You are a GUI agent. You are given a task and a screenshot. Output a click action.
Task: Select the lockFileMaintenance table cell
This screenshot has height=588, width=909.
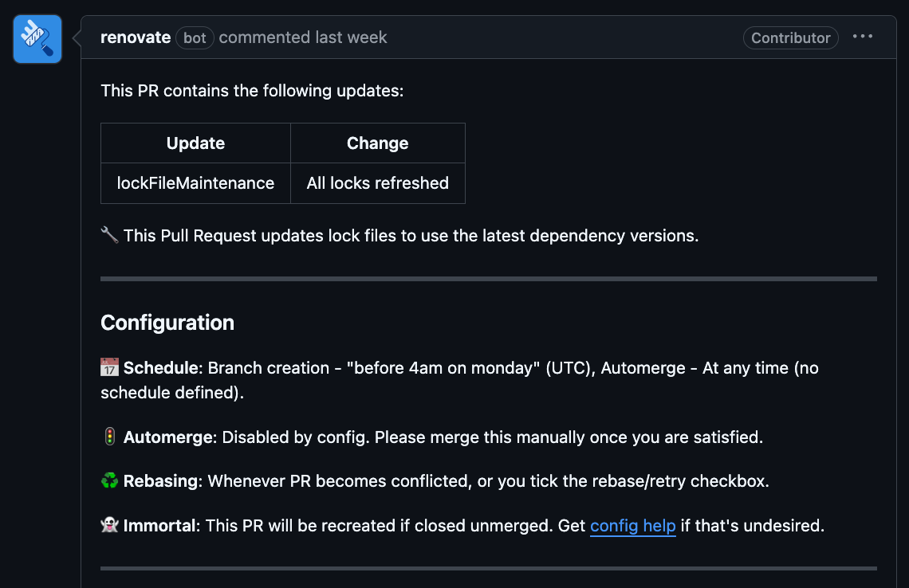pos(195,183)
